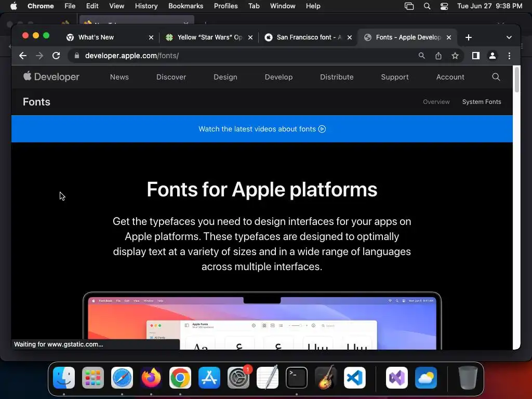
Task: Open the Bookmarks menu
Action: click(185, 6)
